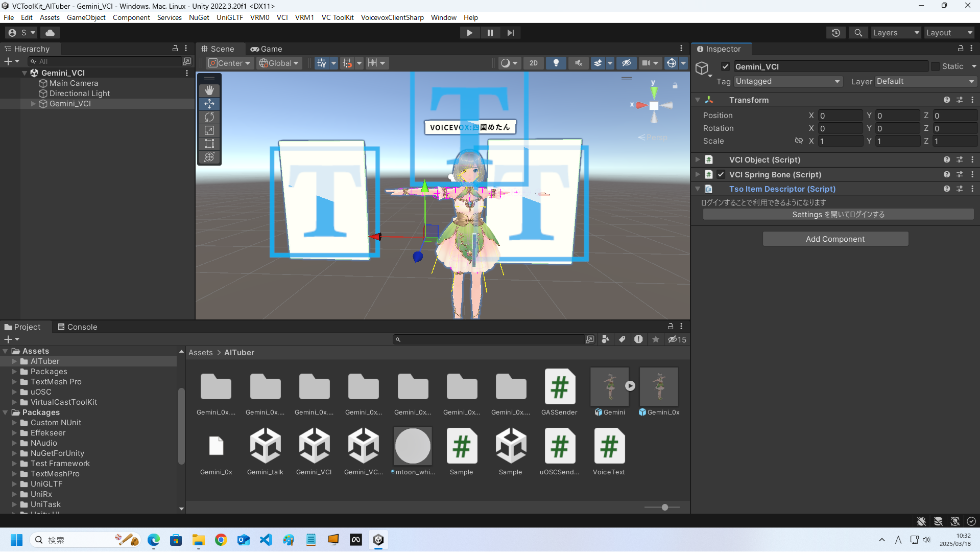The image size is (980, 552).
Task: Click the Add Component button
Action: [x=835, y=239]
